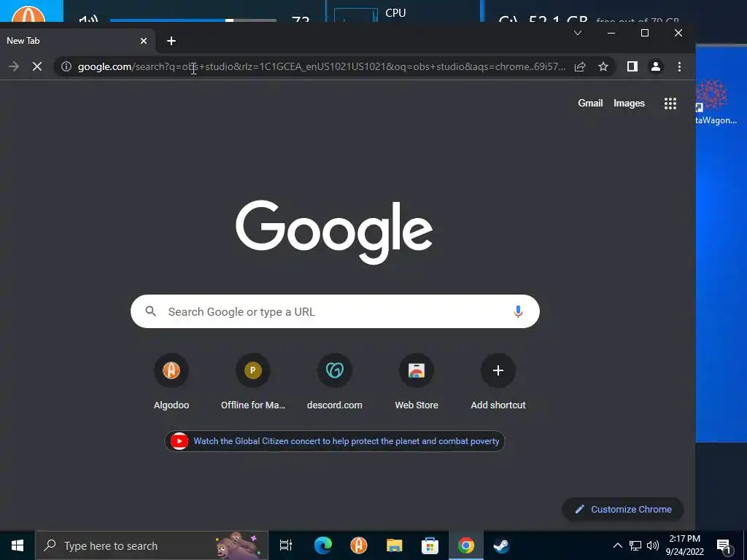Click the magnifier icon in Google search box
Screen dimensions: 747x560
click(150, 311)
